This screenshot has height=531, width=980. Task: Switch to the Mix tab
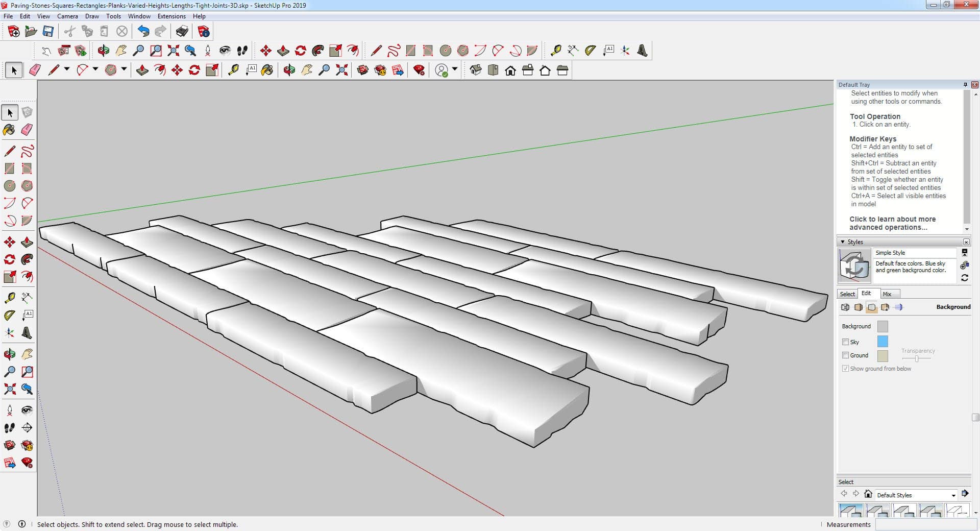click(887, 294)
